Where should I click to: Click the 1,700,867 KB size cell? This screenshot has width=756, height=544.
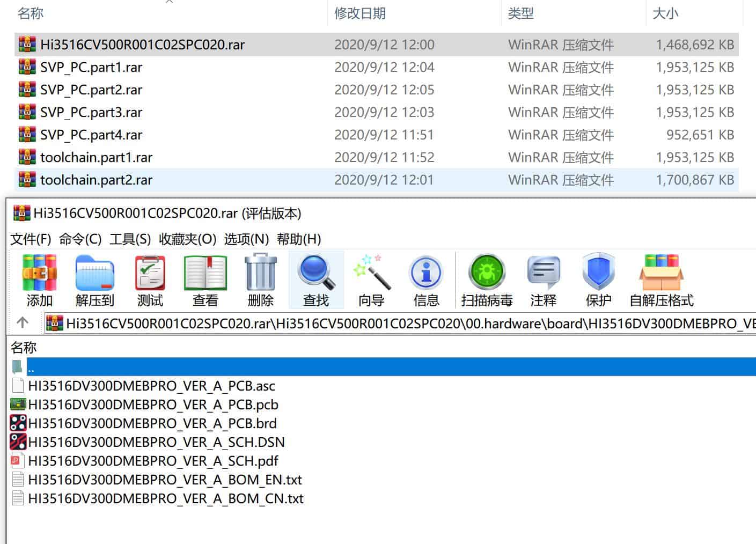pyautogui.click(x=695, y=180)
